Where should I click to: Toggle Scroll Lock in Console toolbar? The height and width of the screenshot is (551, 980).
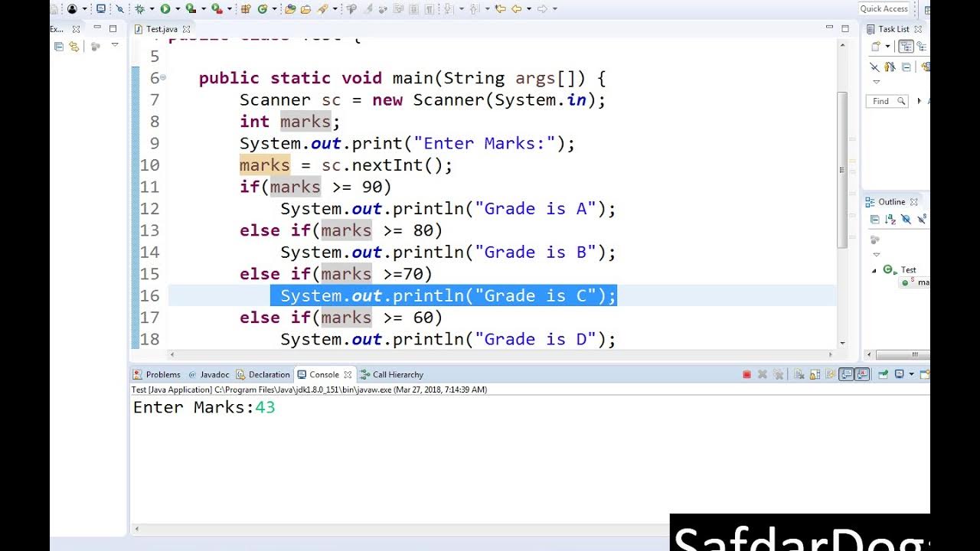815,374
